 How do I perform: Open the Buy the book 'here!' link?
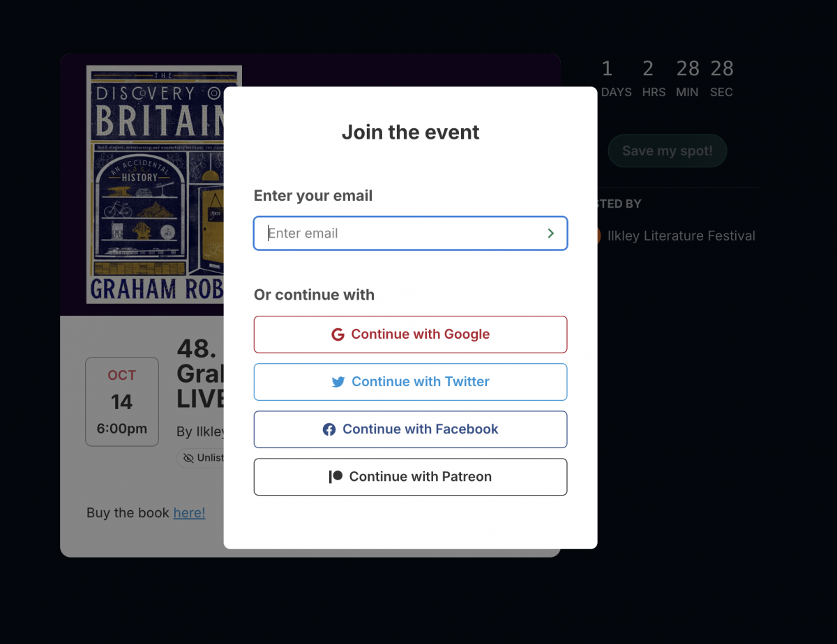(x=189, y=513)
